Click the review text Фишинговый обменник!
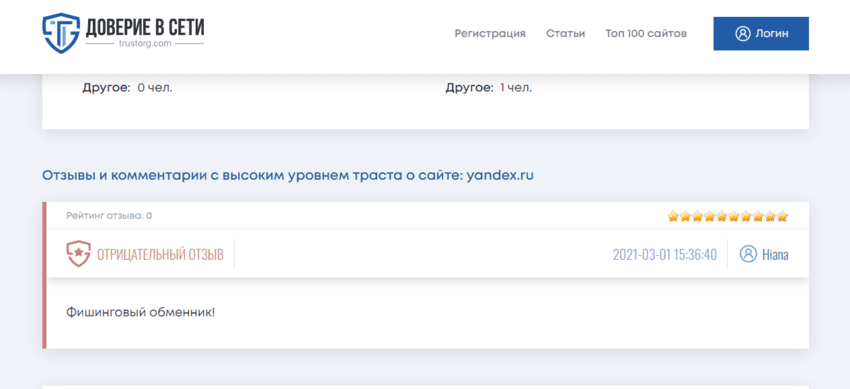 140,313
